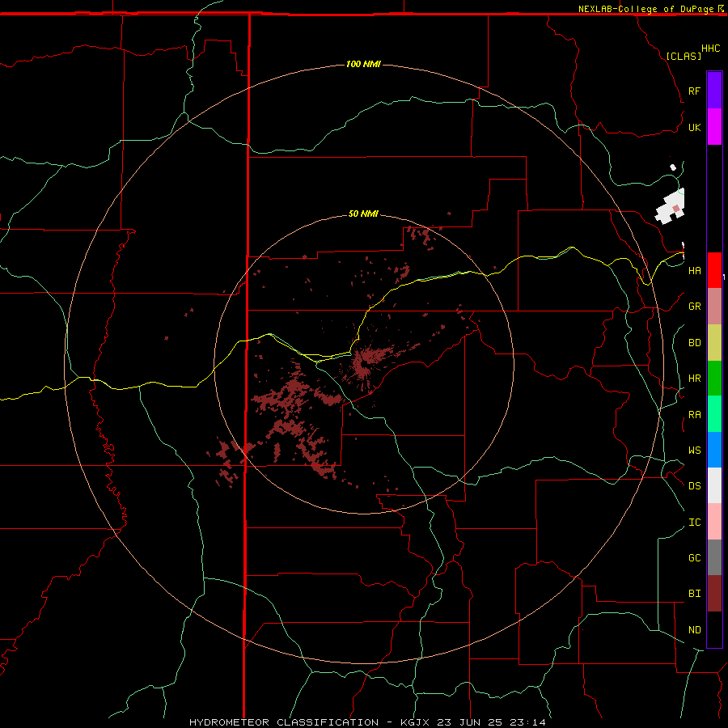728x728 pixels.
Task: Click the 'ND' legend label
Action: click(694, 630)
